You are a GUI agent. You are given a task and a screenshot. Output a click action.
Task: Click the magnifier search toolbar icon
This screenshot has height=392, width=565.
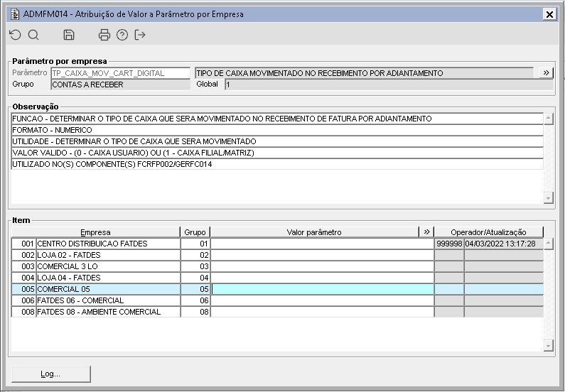coord(33,35)
